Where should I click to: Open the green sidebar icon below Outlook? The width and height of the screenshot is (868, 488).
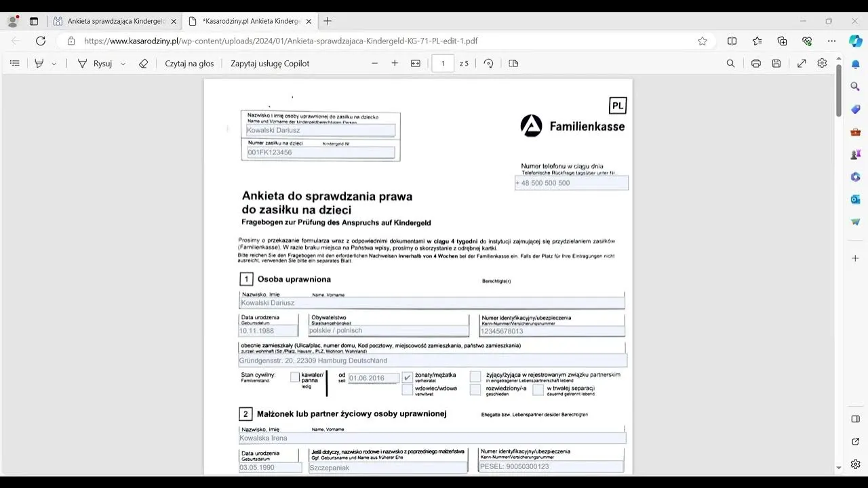coord(856,222)
